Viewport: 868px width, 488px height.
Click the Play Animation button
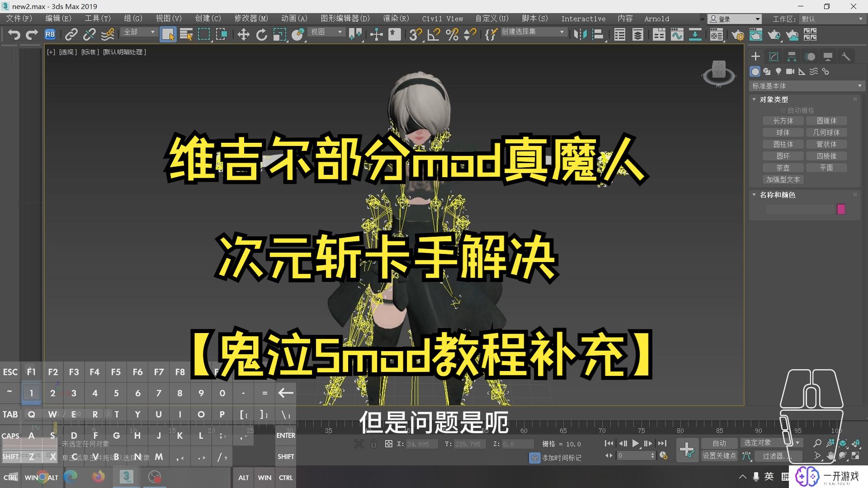[636, 443]
